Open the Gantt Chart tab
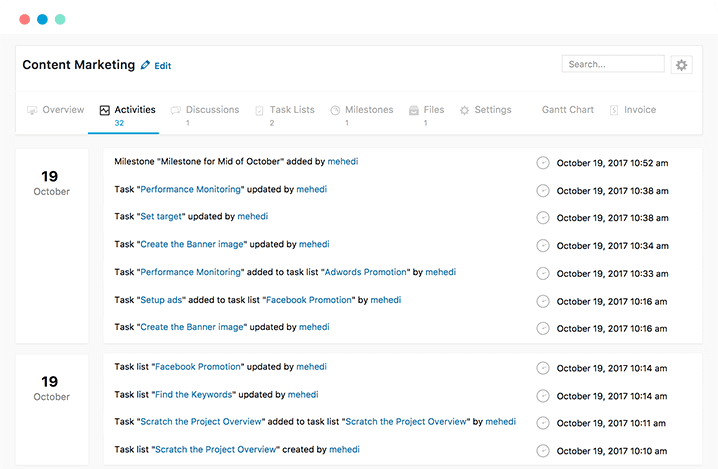 568,110
